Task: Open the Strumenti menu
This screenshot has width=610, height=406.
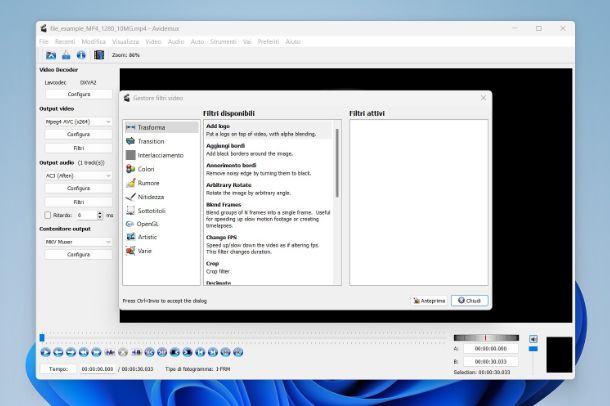Action: tap(223, 42)
